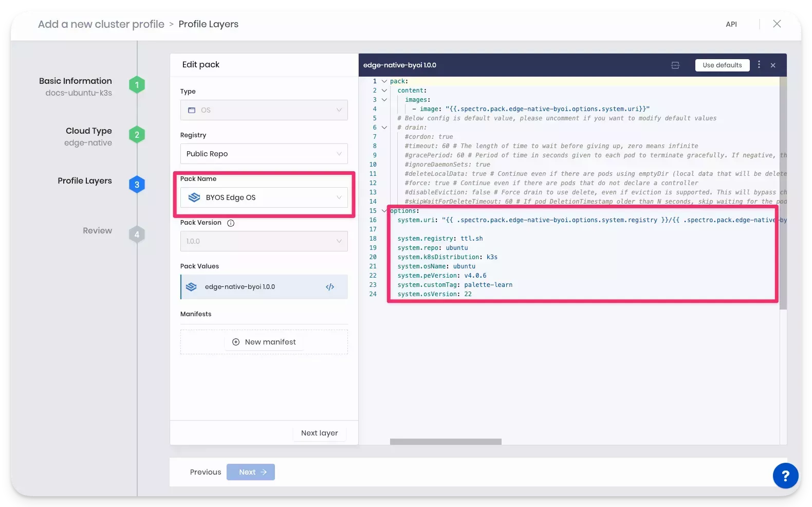Click the #cordon: true comment line

[429, 137]
